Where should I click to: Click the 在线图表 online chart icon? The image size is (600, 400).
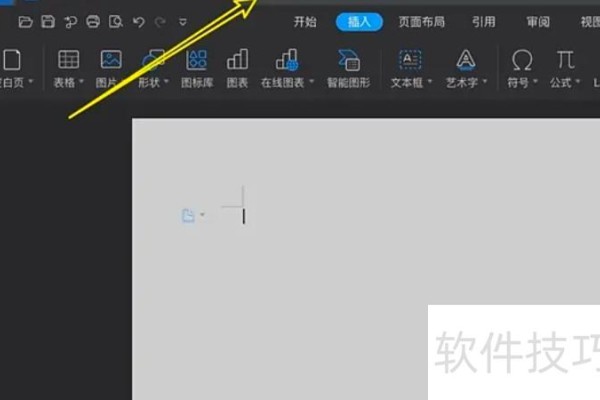[287, 60]
